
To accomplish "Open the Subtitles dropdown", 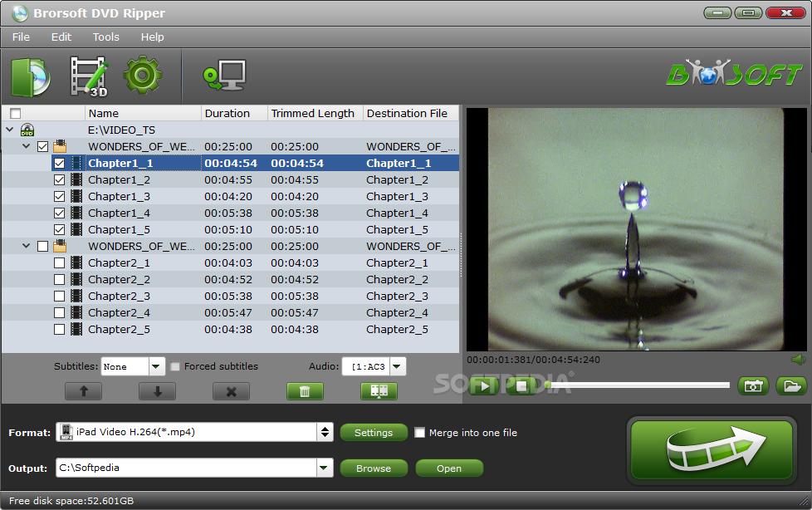I will coord(156,366).
